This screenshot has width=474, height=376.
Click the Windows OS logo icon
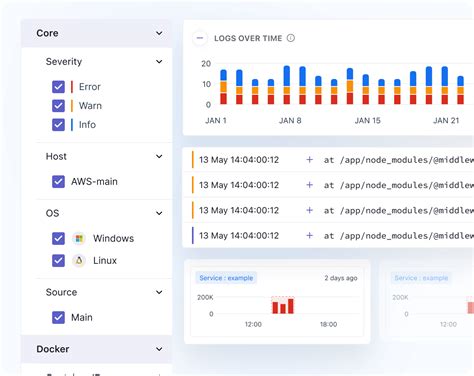click(79, 238)
